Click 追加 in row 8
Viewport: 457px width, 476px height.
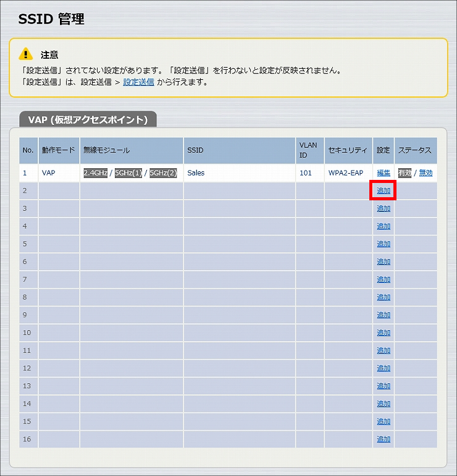tap(384, 297)
